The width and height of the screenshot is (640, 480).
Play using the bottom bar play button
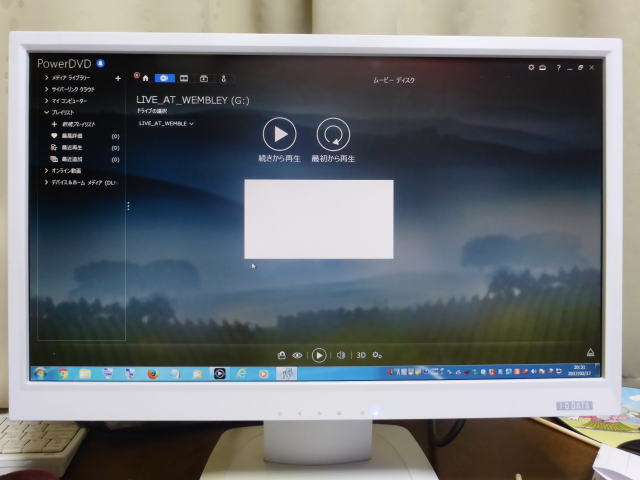tap(319, 355)
